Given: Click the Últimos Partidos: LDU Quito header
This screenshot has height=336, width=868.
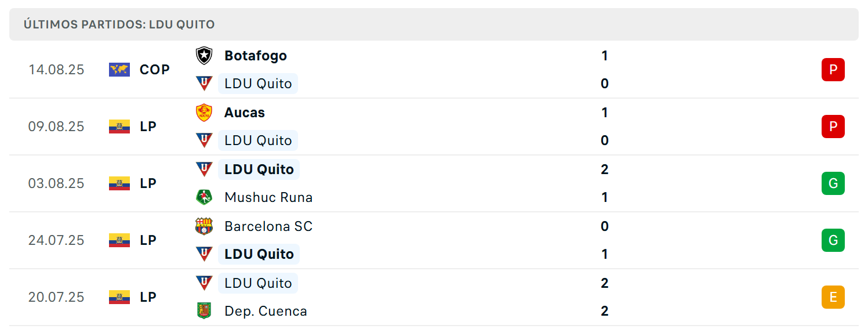Looking at the screenshot, I should tap(119, 24).
